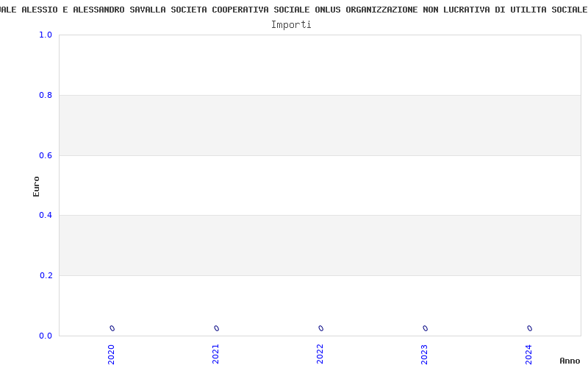Click the 0.8 y-axis tick label
Viewport: 588px width, 368px height.
46,96
